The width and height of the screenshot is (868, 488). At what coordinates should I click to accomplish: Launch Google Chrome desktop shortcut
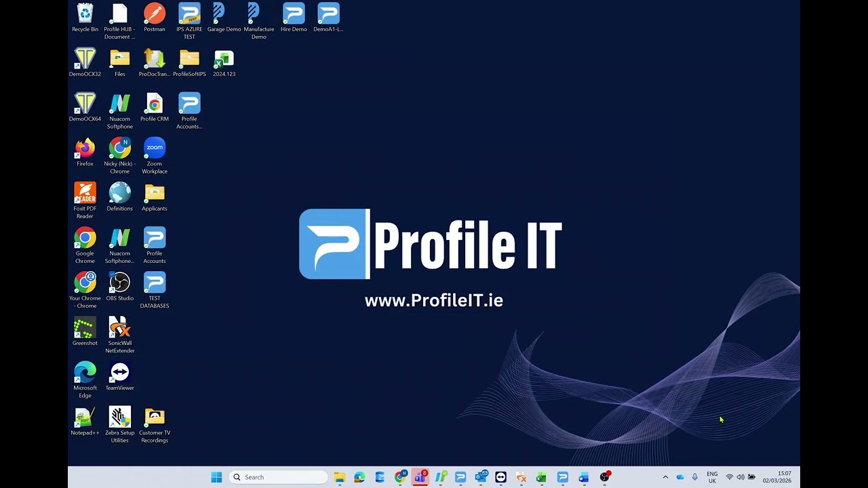pos(85,245)
